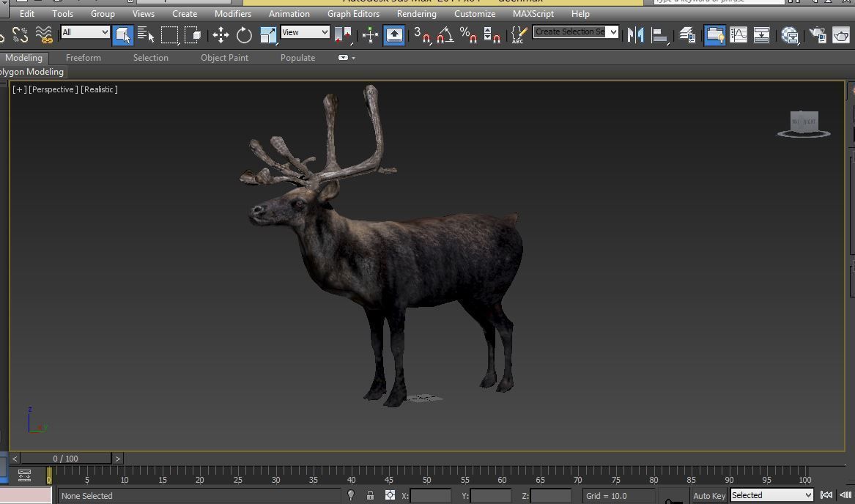Open the Graph Editors menu
The image size is (855, 504).
[x=353, y=14]
